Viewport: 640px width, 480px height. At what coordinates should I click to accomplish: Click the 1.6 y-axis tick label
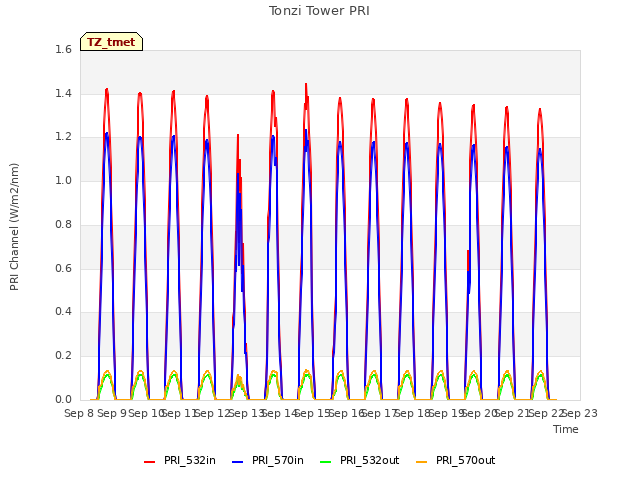63,49
